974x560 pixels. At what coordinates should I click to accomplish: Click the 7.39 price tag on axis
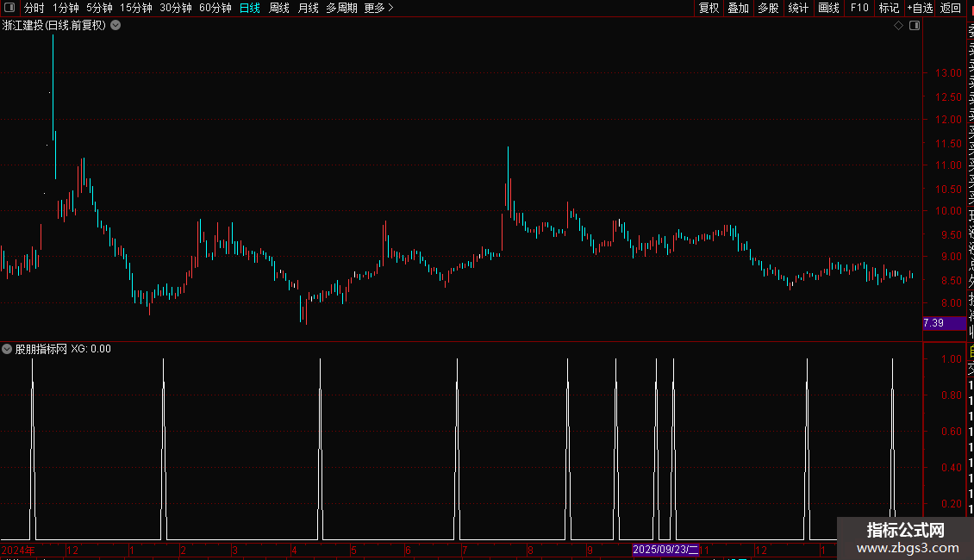pos(944,323)
